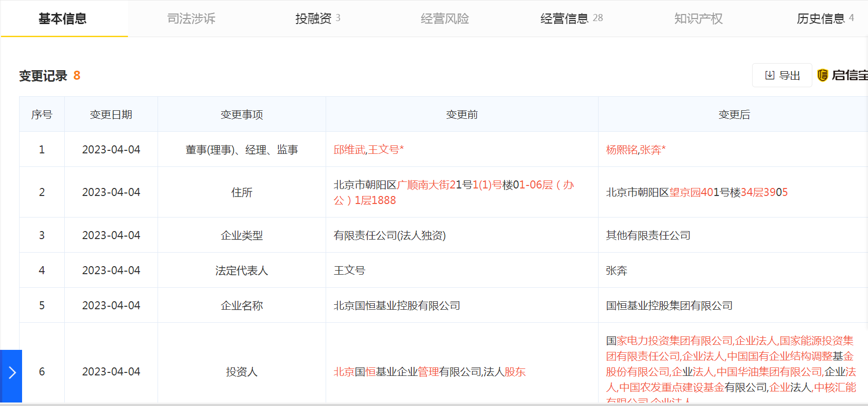Click the 变更记录 section heading
The width and height of the screenshot is (868, 406).
43,76
